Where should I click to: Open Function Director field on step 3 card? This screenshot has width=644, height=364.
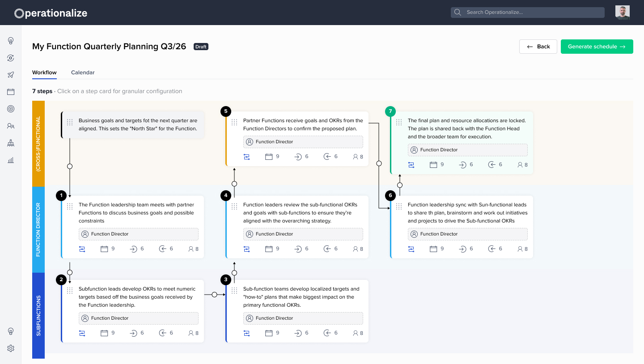click(303, 318)
